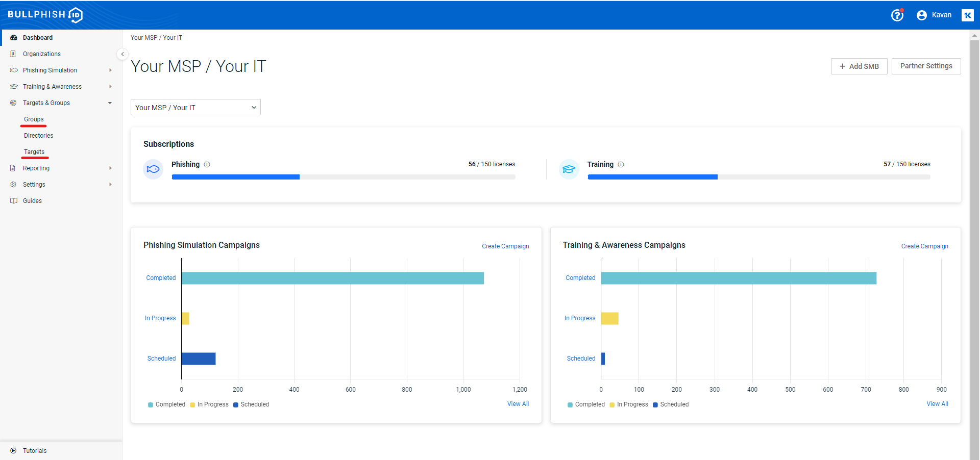Click the info icon next to Phishing

(207, 164)
